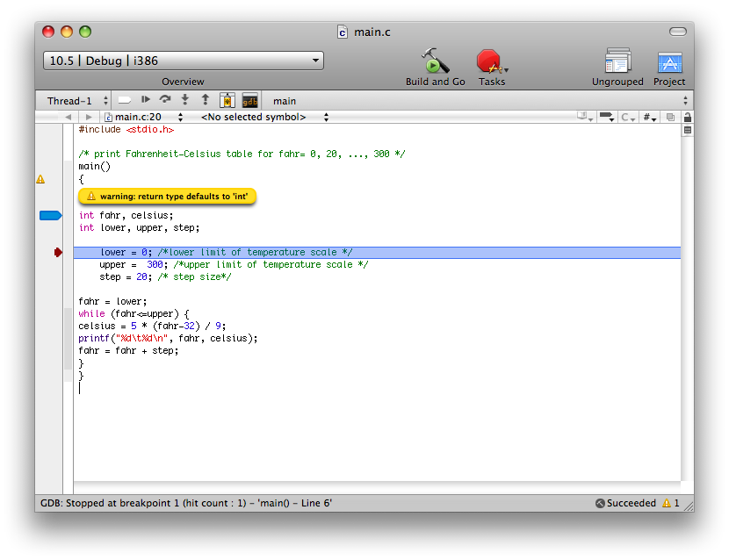
Task: Open the included files # popup
Action: (x=649, y=117)
